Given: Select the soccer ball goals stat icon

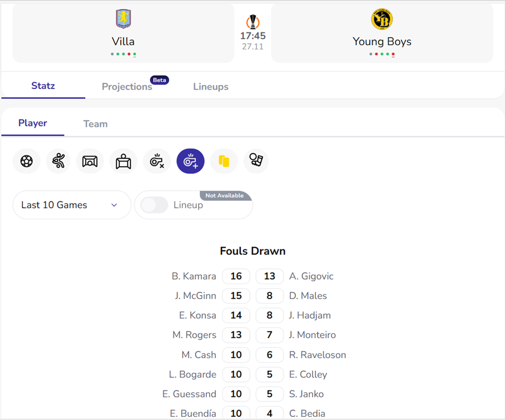Looking at the screenshot, I should [26, 162].
